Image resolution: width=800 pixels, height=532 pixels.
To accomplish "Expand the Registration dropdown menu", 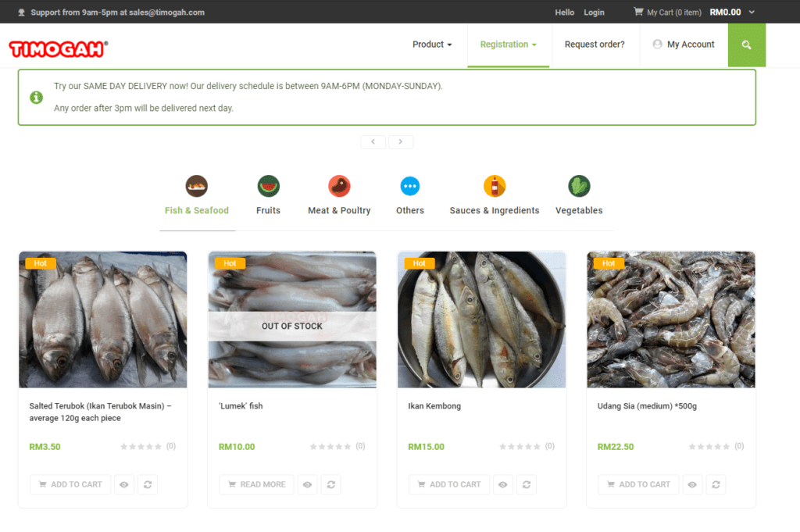I will [508, 45].
